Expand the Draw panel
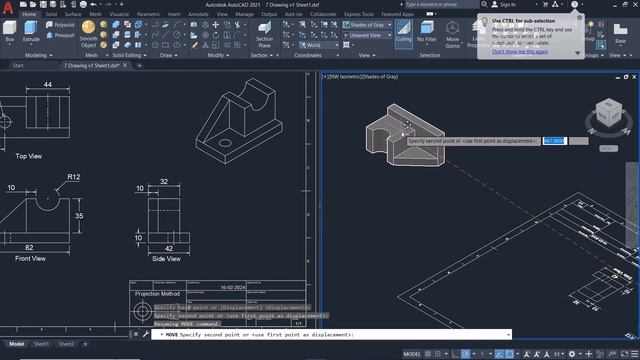 169,55
